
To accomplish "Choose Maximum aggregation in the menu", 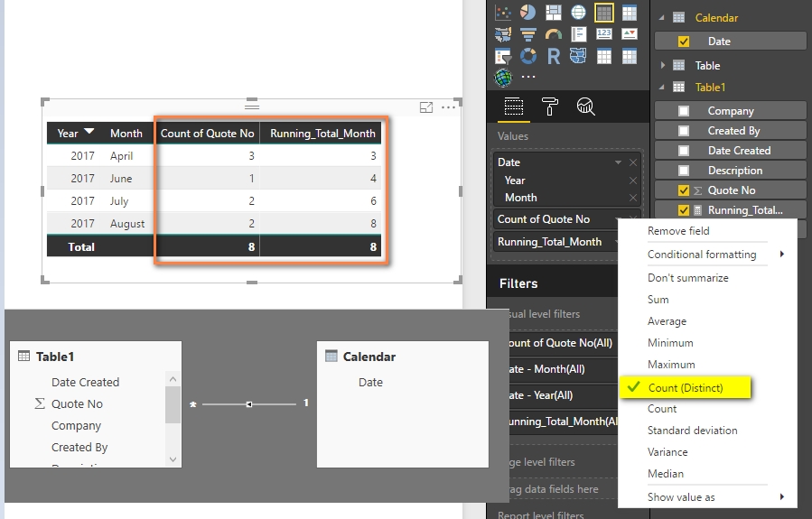I will tap(671, 365).
